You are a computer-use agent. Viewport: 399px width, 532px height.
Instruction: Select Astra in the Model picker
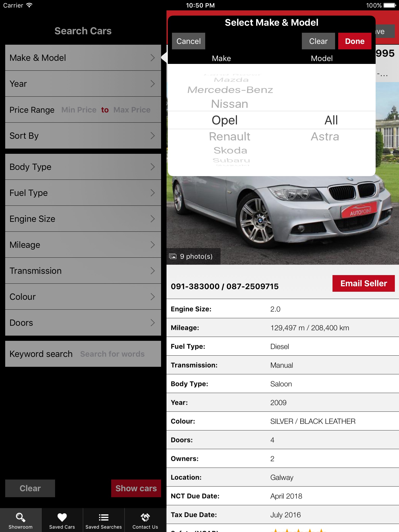[325, 137]
